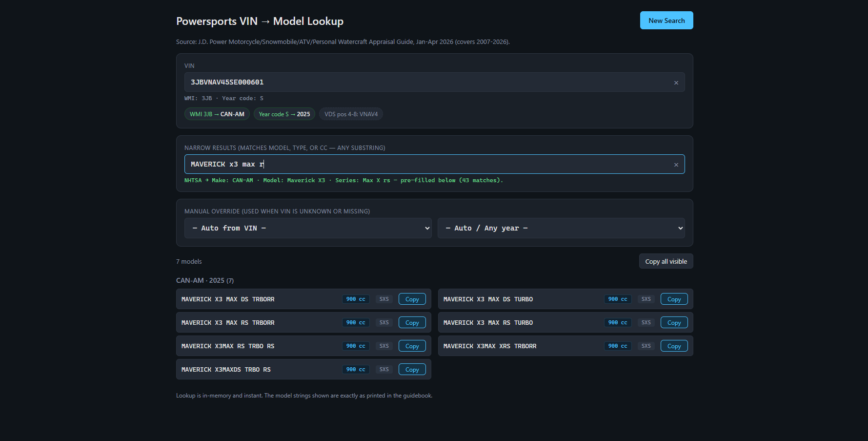Click the CAN-AM · 2025 (7) group heading
Image resolution: width=868 pixels, height=441 pixels.
click(x=205, y=280)
